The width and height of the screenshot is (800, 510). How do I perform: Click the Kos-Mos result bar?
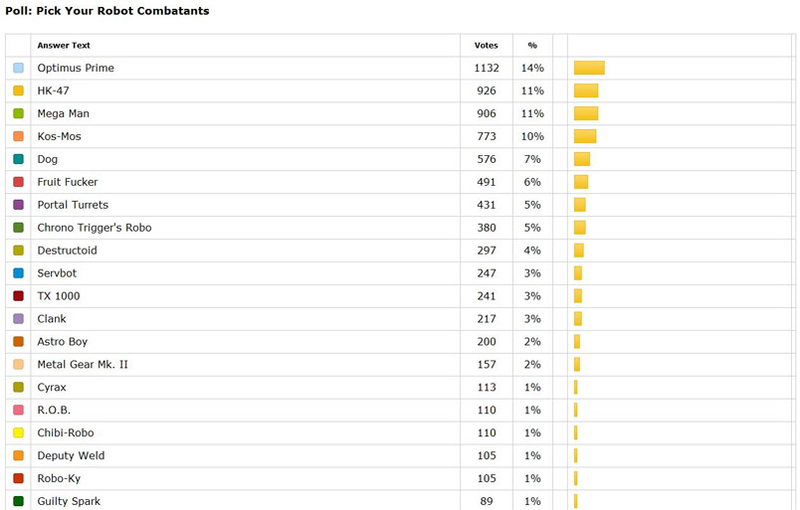tap(585, 136)
